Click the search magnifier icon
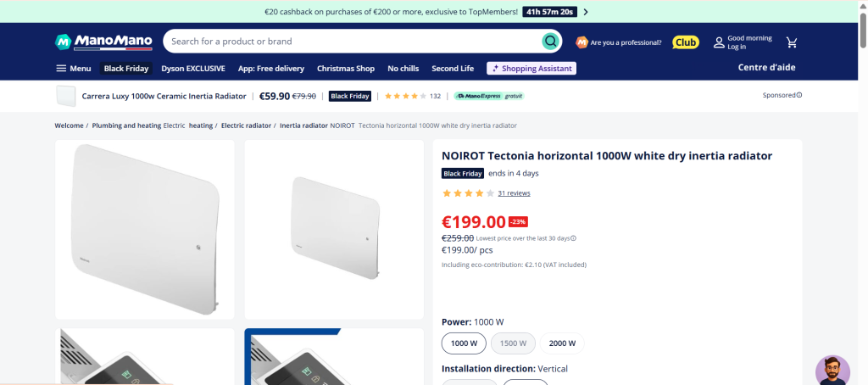This screenshot has width=868, height=385. [551, 41]
